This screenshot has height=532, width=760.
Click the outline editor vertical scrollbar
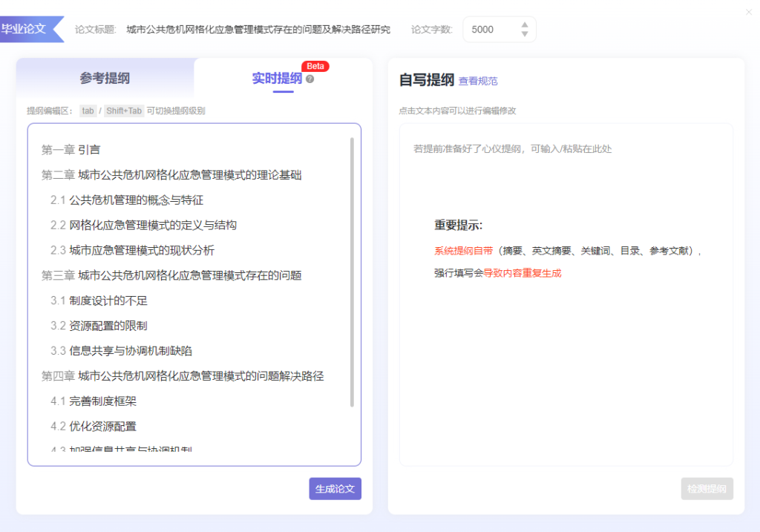coord(352,272)
